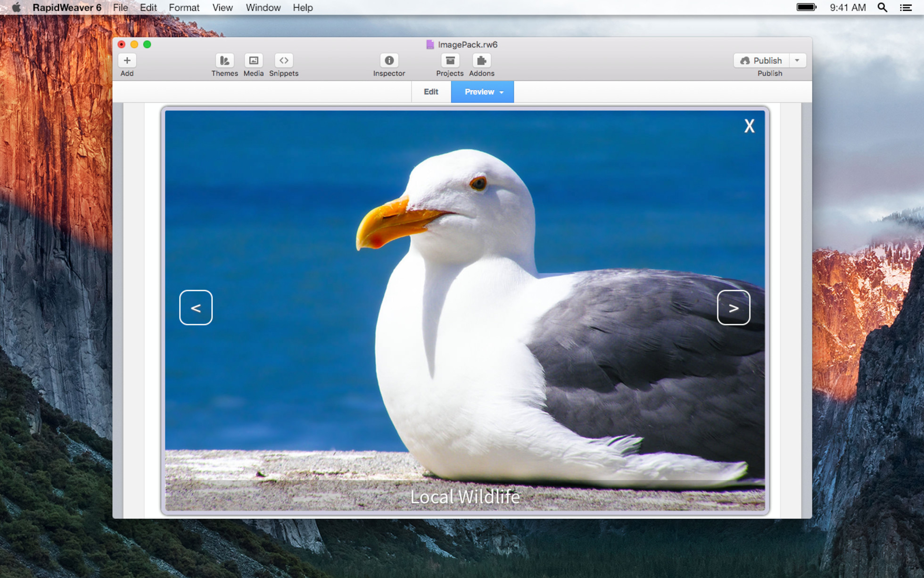Viewport: 924px width, 578px height.
Task: Show the Snippets panel
Action: (x=283, y=60)
